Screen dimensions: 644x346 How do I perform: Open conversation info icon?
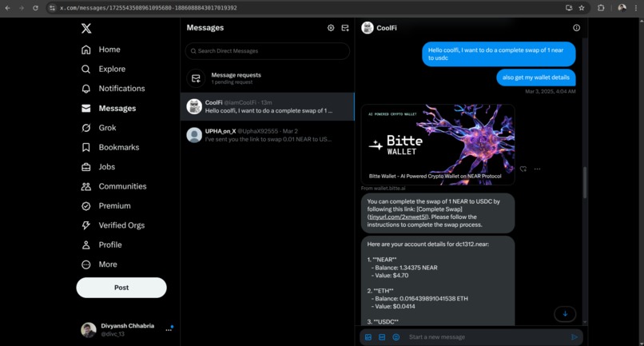pyautogui.click(x=577, y=28)
